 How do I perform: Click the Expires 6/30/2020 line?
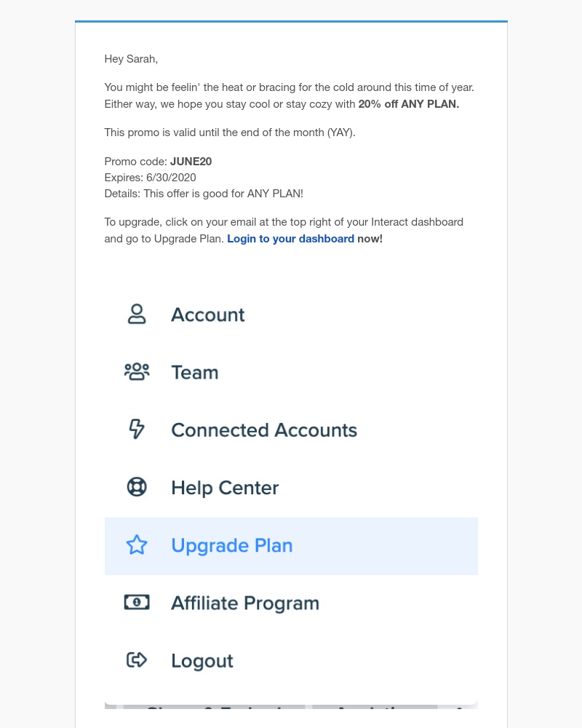tap(150, 178)
